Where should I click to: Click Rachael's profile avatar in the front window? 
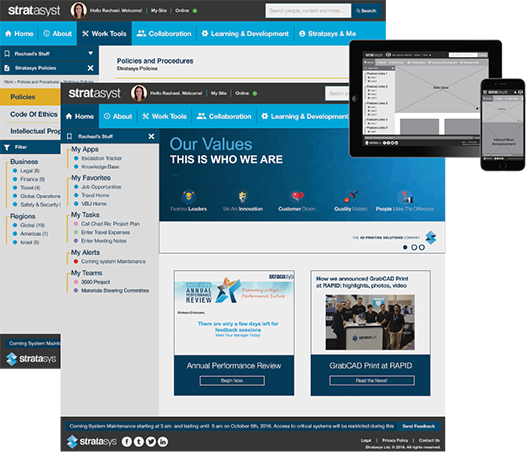coord(139,93)
